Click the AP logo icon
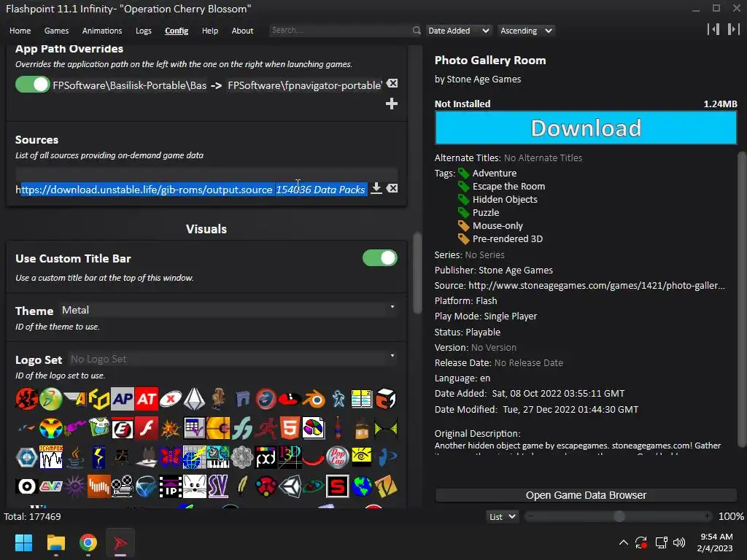 (x=123, y=399)
